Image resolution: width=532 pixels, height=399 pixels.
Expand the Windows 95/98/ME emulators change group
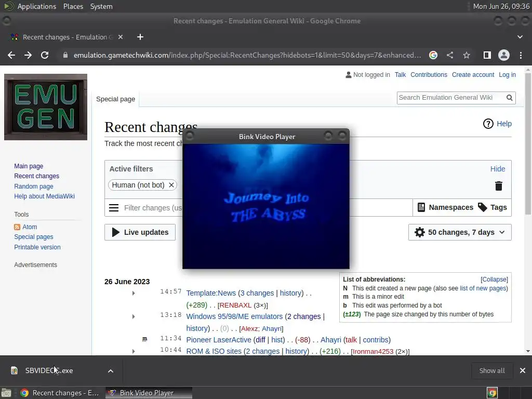coord(134,316)
